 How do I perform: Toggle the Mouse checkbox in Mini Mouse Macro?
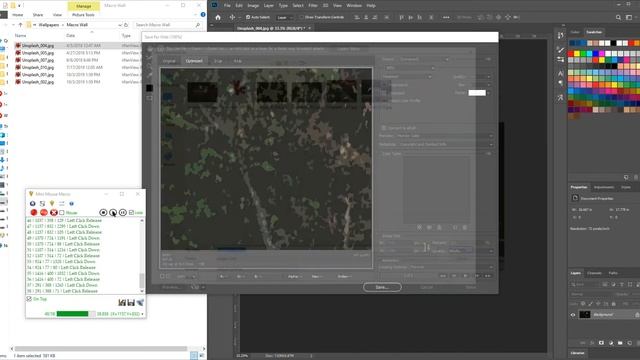pyautogui.click(x=62, y=213)
